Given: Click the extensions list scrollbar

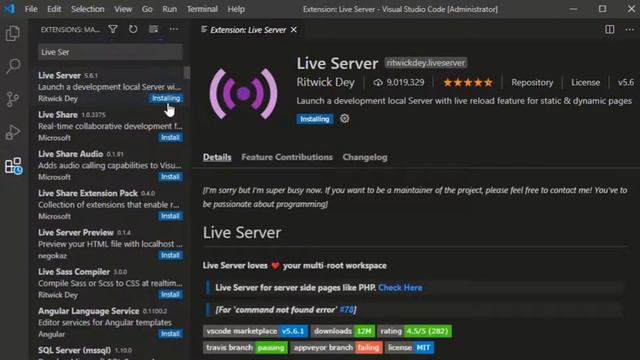Looking at the screenshot, I should (187, 73).
